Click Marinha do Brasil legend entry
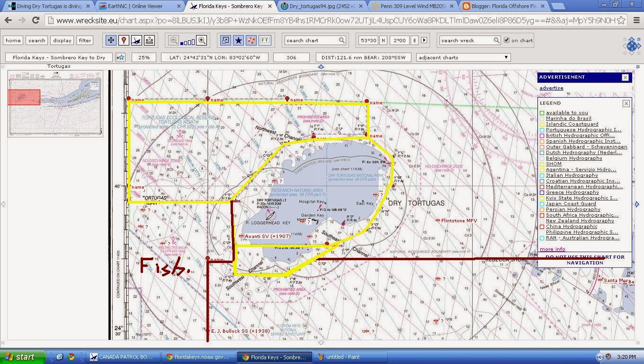The image size is (644, 364). 569,118
